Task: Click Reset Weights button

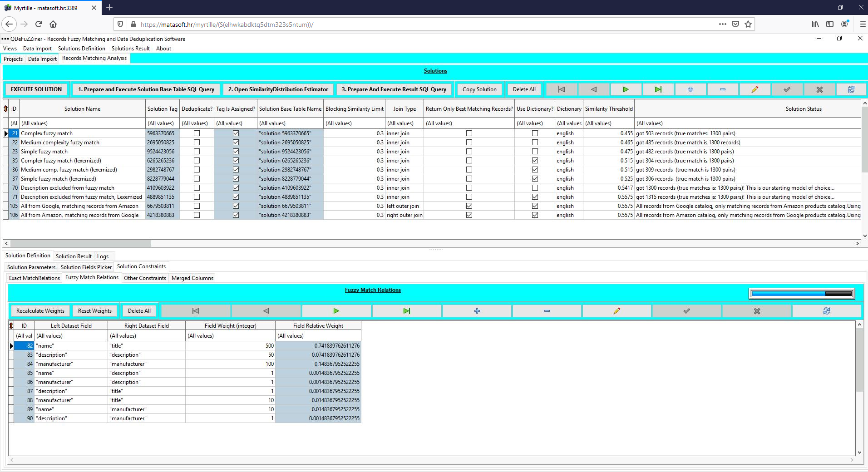Action: 95,311
